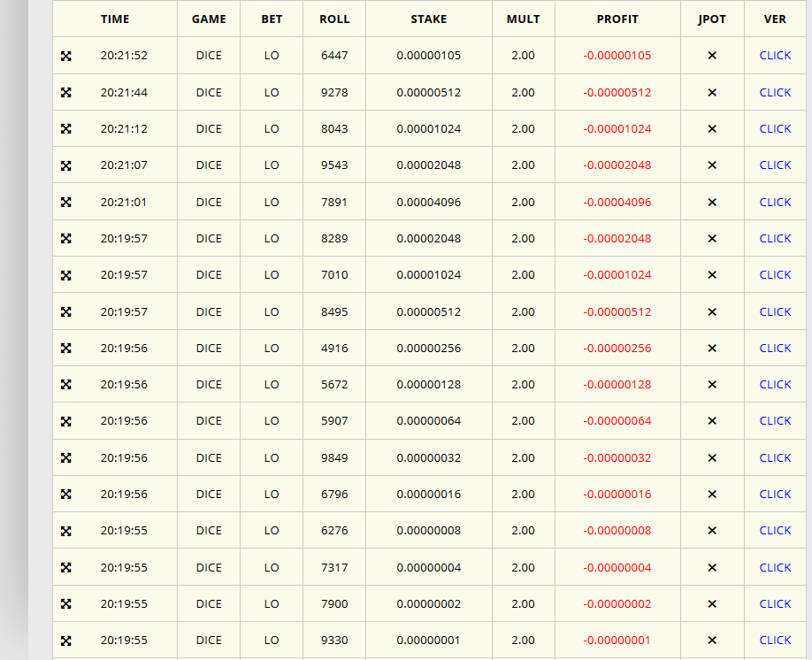Select the profit value -0.00000105
812x660 pixels.
point(617,56)
